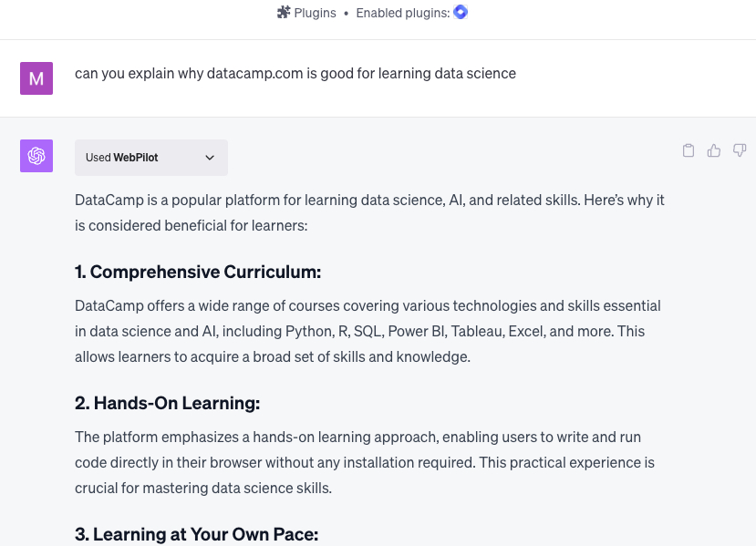Click the thumbs down icon
756x546 pixels.
pos(740,150)
